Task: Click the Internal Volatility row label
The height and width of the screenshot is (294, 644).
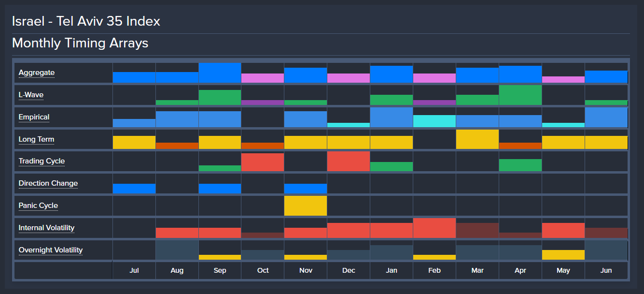Action: (47, 228)
